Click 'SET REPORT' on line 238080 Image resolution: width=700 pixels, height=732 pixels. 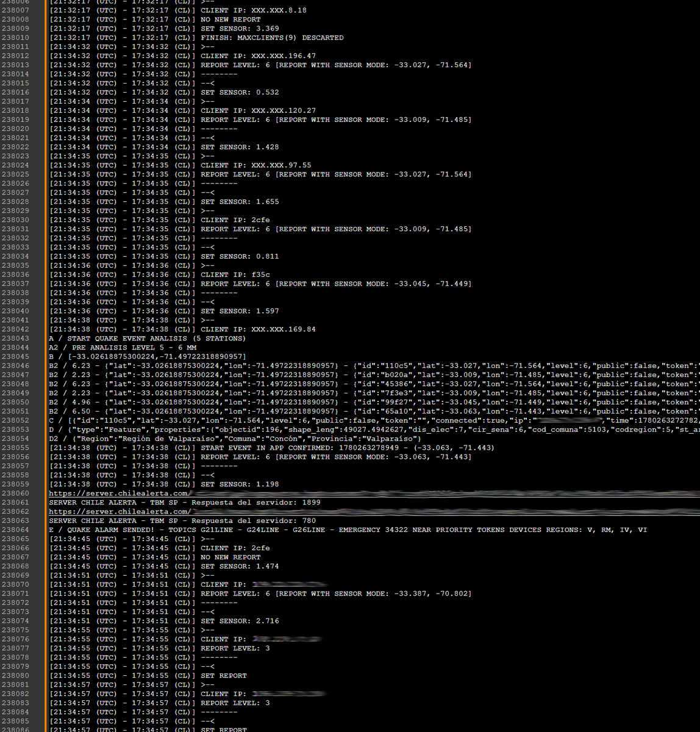(x=224, y=676)
